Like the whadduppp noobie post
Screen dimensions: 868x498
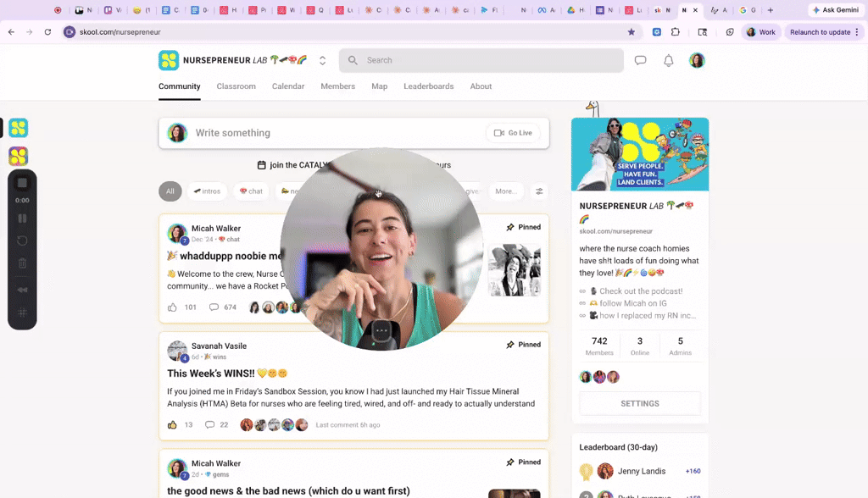[172, 307]
